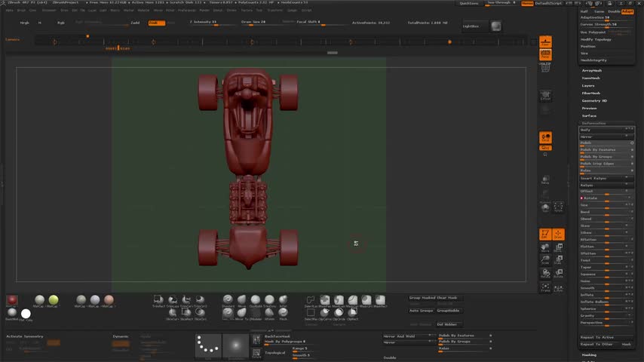
Task: Click the dots stroke type icon
Action: coord(208,345)
